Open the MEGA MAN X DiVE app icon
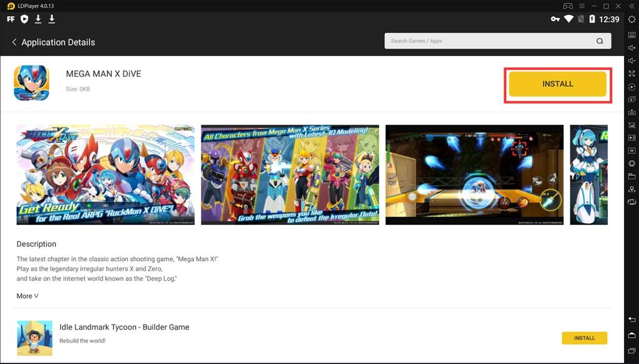Viewport: 639px width, 364px height. [x=32, y=83]
